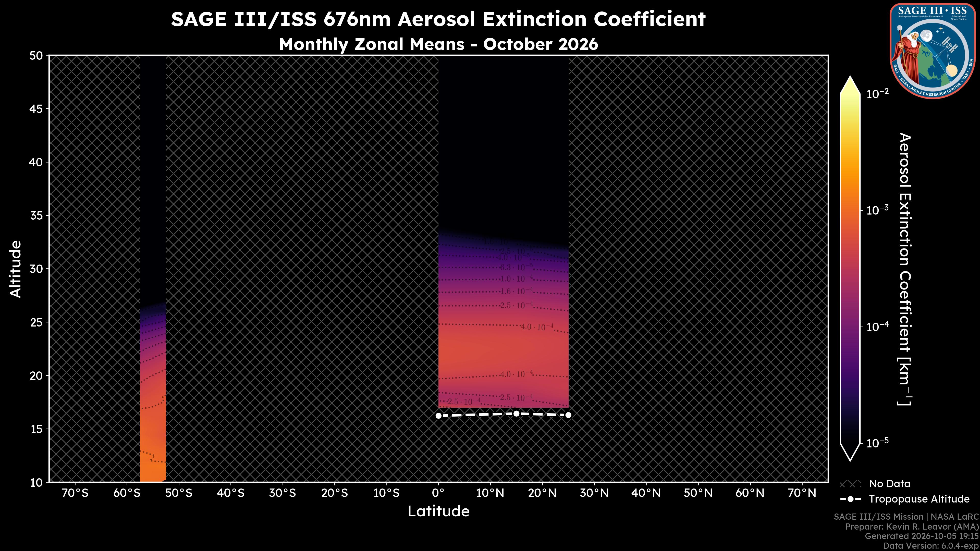
Task: Click the footer 'SAGE III/ISS Mission | NASA LaRC'
Action: pyautogui.click(x=906, y=517)
